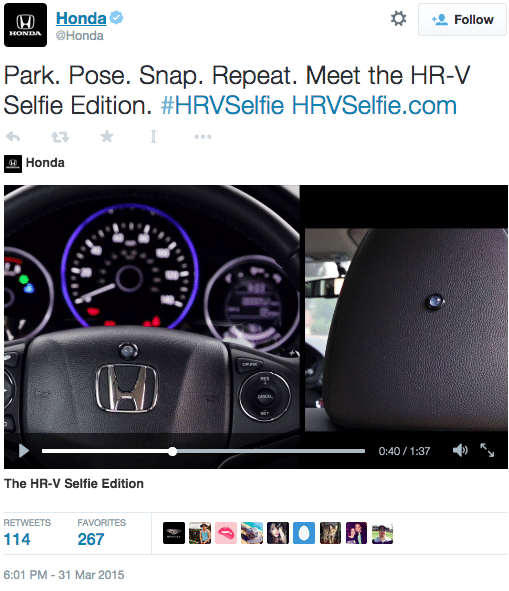Visit the HRVSelfie.com link

374,105
